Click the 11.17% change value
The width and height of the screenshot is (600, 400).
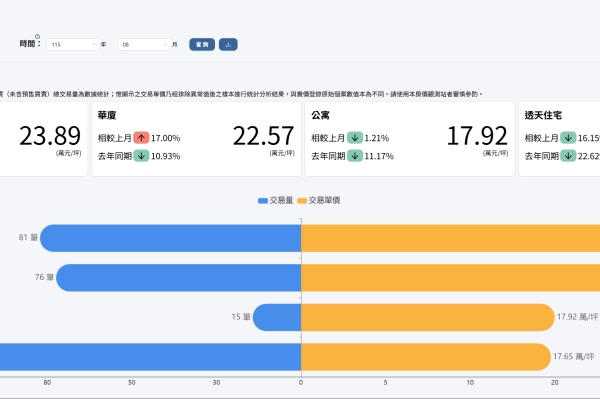coord(379,156)
